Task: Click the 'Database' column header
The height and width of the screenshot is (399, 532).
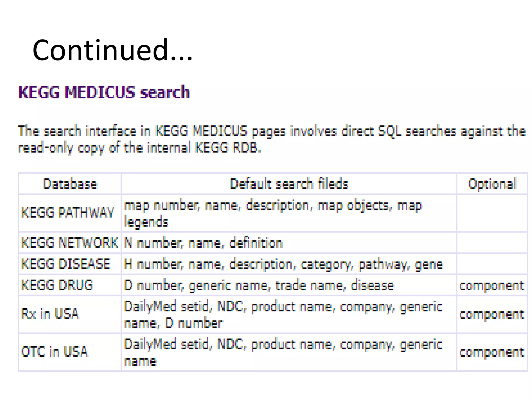Action: (x=70, y=184)
